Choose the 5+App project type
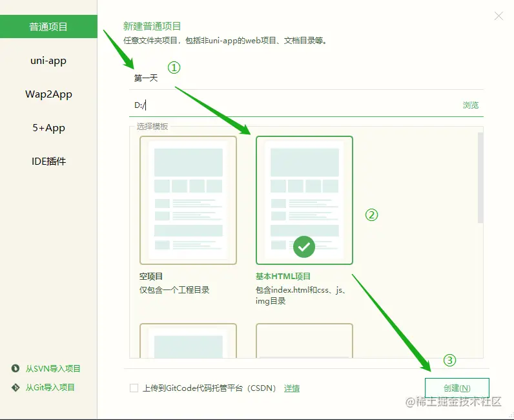Viewport: 514px width, 420px height. (x=48, y=128)
